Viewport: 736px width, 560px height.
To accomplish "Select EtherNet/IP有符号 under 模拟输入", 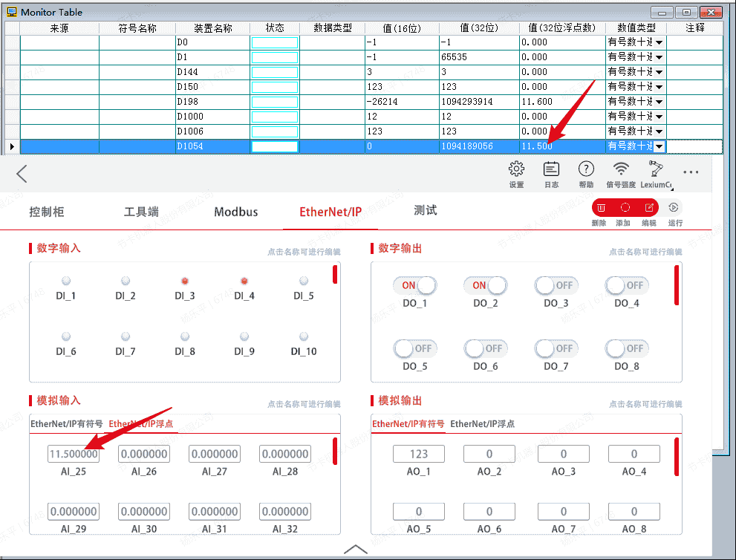I will (67, 424).
